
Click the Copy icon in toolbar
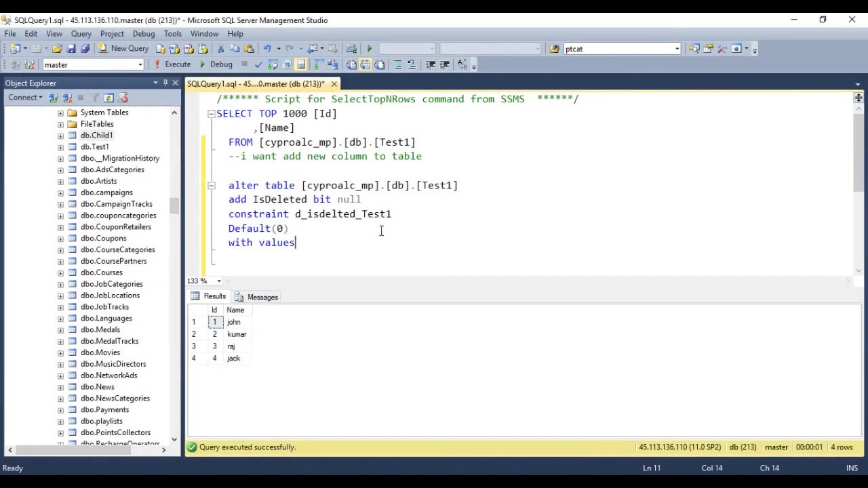(235, 48)
